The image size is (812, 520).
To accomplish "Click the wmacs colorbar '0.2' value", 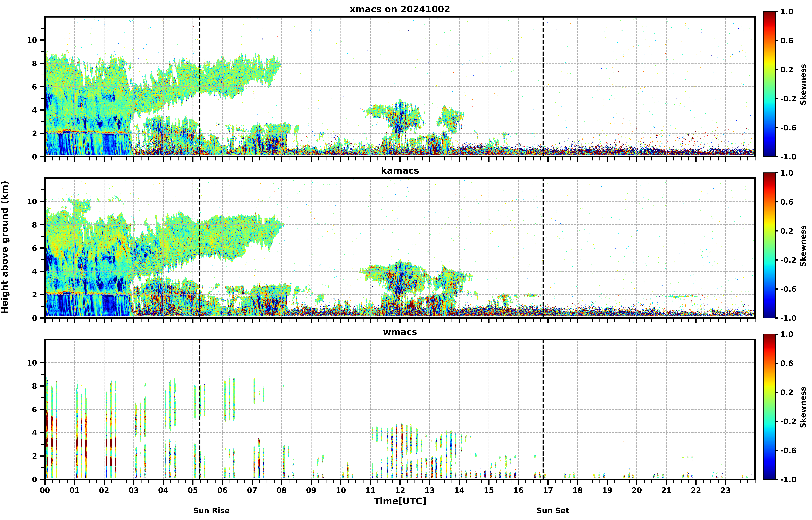I will coord(787,392).
